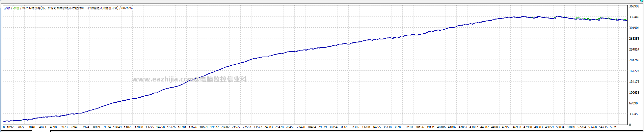This screenshot has height=132, width=644.
Task: Click the 28404 x-axis label
Action: [312, 127]
